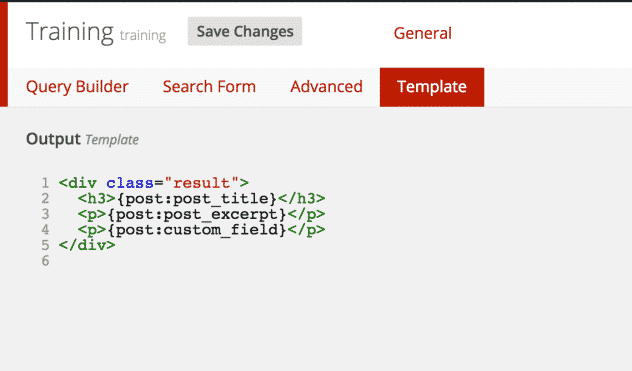Viewport: 632px width, 371px height.
Task: Click the closing div tag line
Action: (x=87, y=245)
